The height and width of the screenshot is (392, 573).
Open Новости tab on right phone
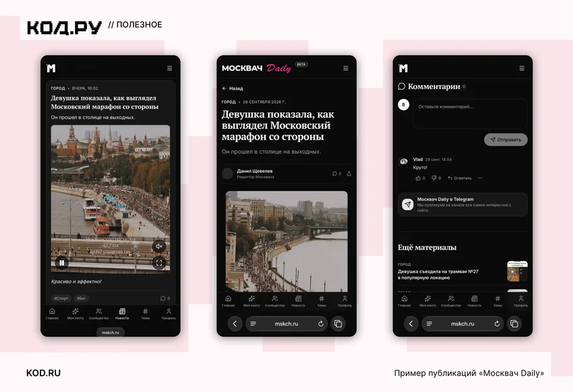pyautogui.click(x=475, y=301)
